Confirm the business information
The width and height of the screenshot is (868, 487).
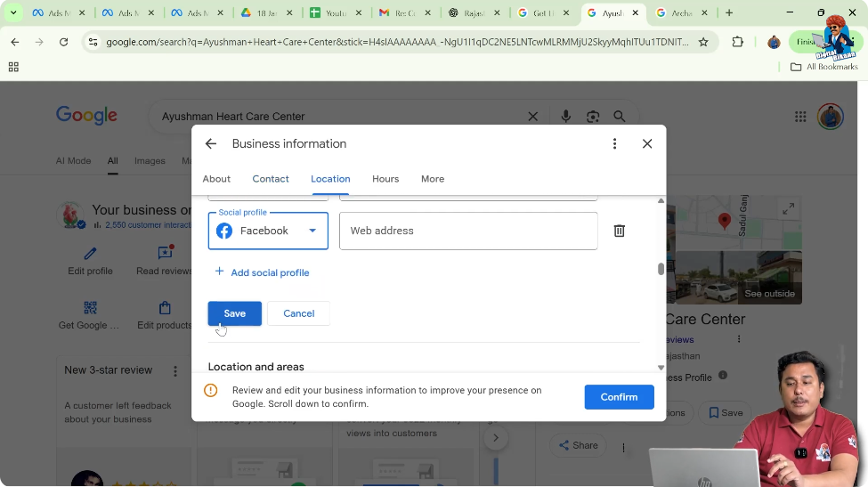619,397
